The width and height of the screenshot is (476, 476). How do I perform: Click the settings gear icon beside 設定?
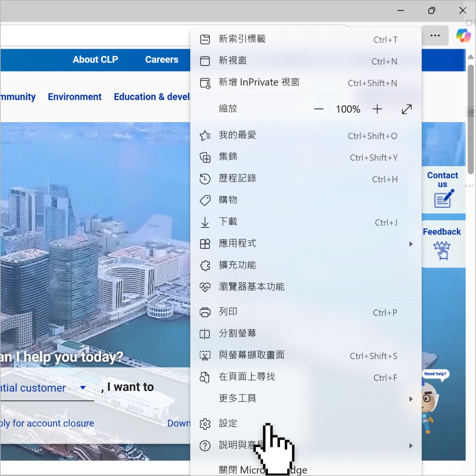(x=205, y=424)
